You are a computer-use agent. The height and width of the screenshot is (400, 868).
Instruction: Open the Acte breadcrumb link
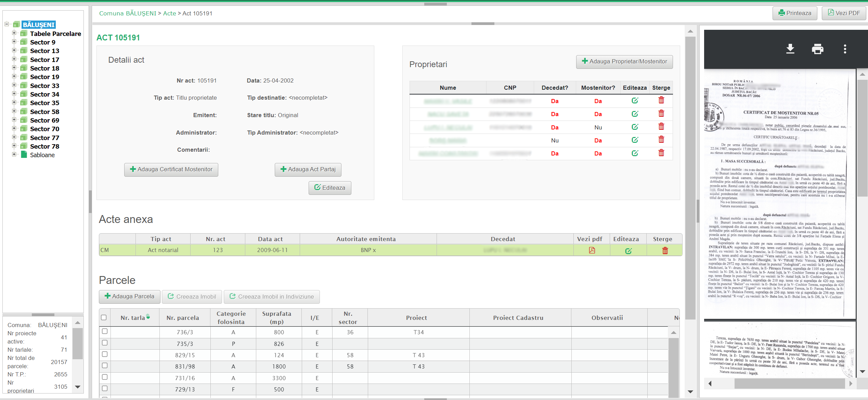[169, 13]
